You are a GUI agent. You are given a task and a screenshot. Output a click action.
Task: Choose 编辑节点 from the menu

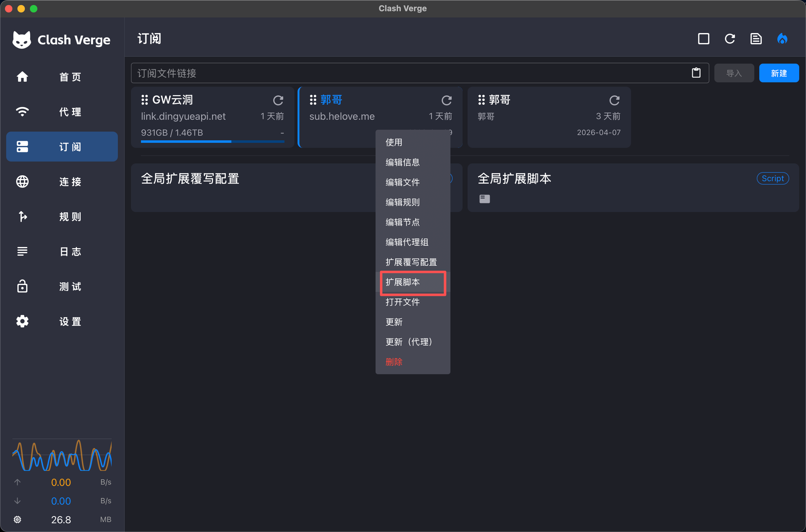tap(413, 222)
